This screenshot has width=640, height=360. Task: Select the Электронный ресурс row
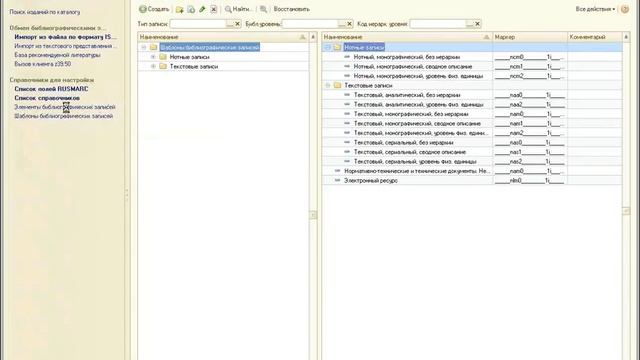click(472, 180)
